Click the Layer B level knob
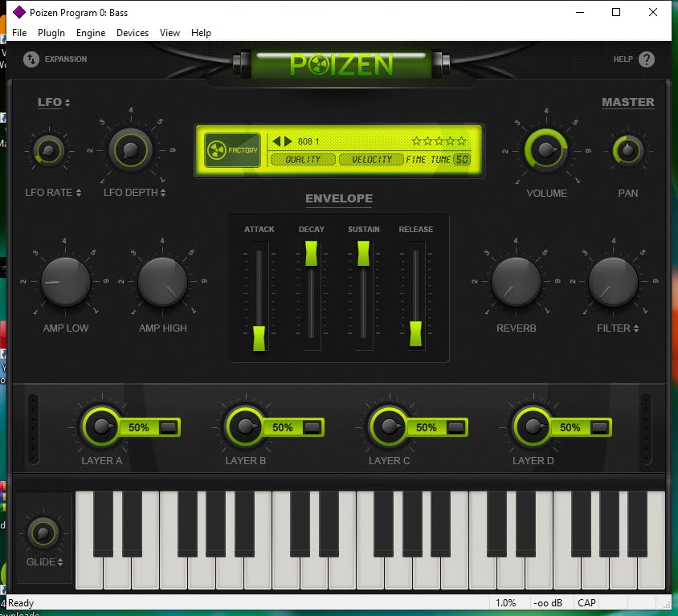 [x=246, y=426]
